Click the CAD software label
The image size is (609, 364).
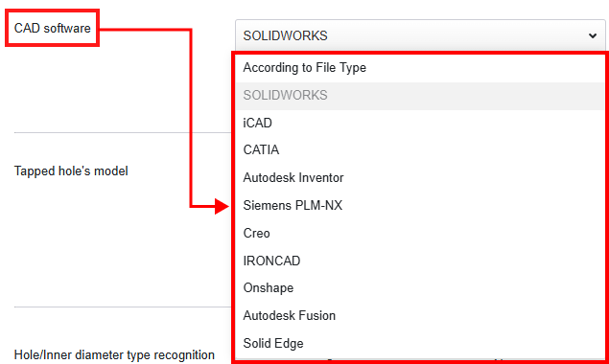click(53, 29)
